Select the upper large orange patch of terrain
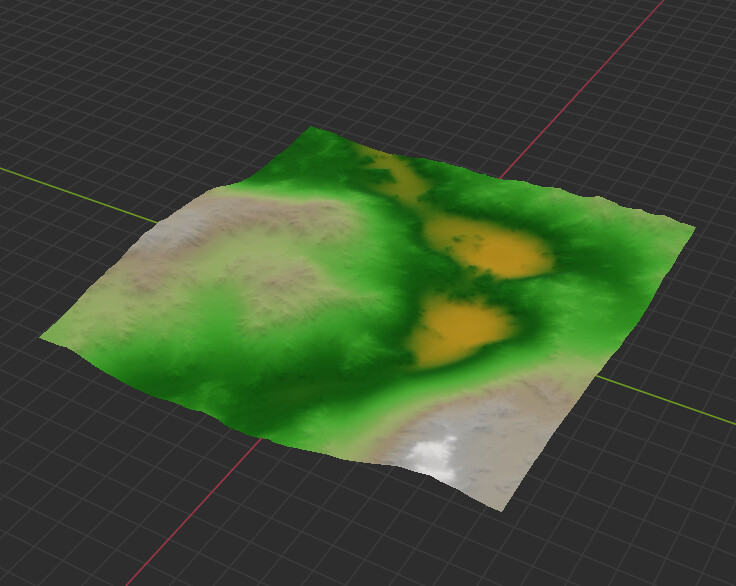This screenshot has width=736, height=586. [492, 250]
